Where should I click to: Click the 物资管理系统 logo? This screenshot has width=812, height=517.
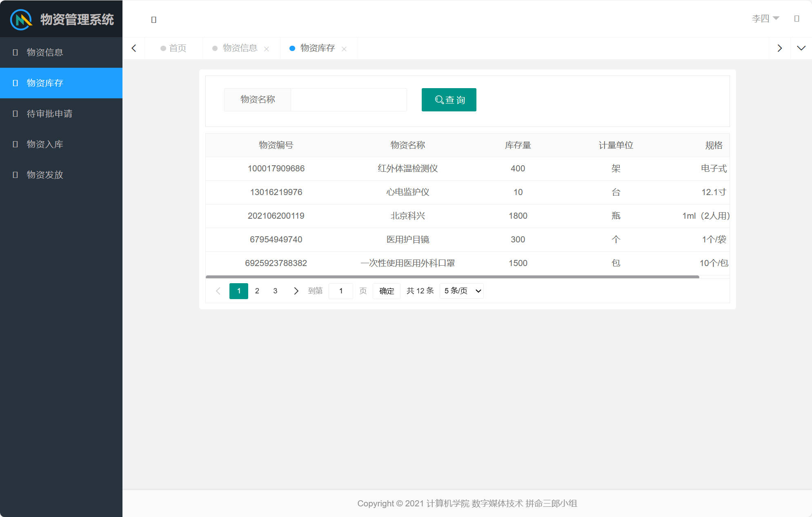pyautogui.click(x=61, y=19)
